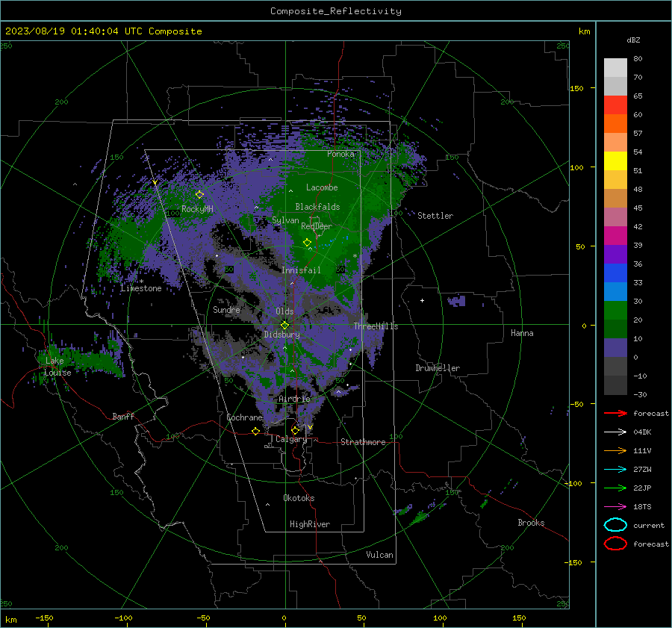672x628 pixels.
Task: Click the Strathmore town label
Action: (363, 442)
